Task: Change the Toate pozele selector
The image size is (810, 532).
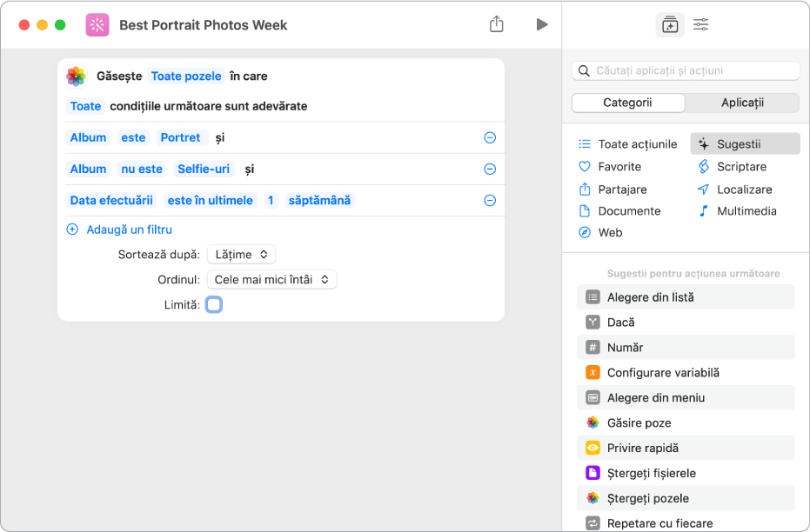Action: (x=186, y=76)
